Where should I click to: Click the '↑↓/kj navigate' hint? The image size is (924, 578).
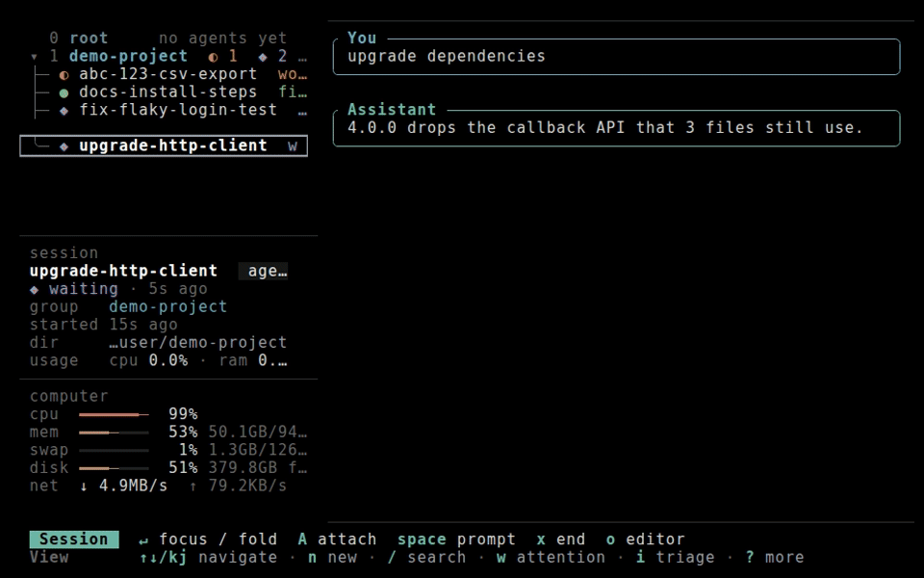(208, 558)
